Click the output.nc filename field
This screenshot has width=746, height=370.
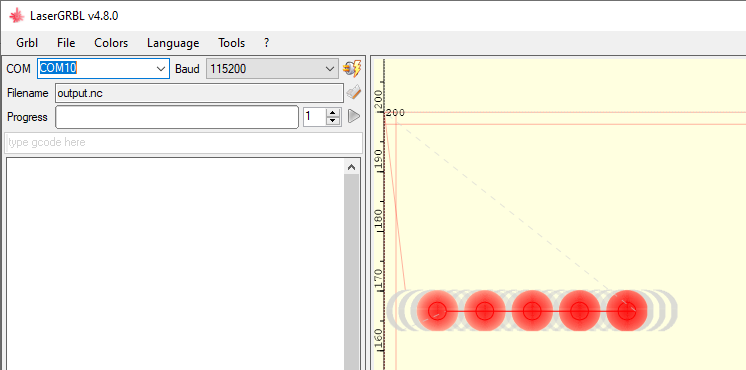(199, 93)
